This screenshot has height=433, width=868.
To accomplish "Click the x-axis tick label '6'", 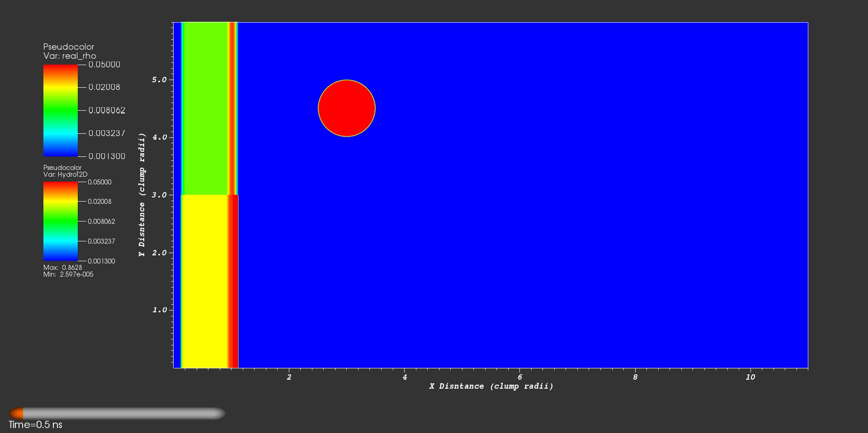I will pyautogui.click(x=520, y=377).
